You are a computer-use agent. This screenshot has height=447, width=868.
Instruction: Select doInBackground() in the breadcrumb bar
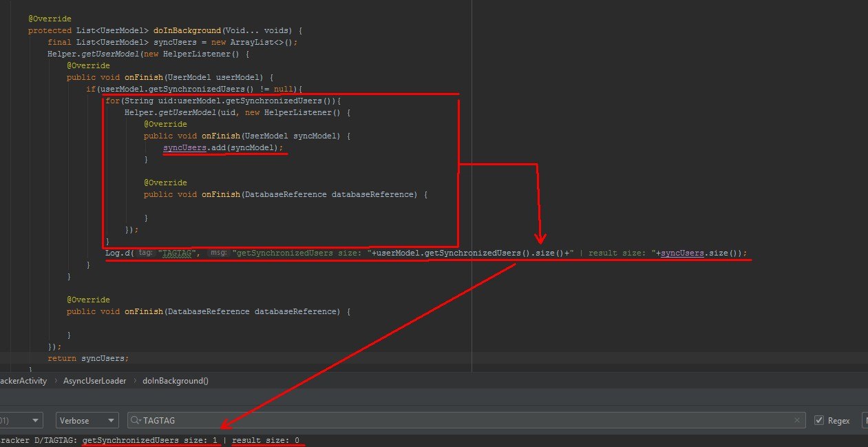tap(176, 380)
